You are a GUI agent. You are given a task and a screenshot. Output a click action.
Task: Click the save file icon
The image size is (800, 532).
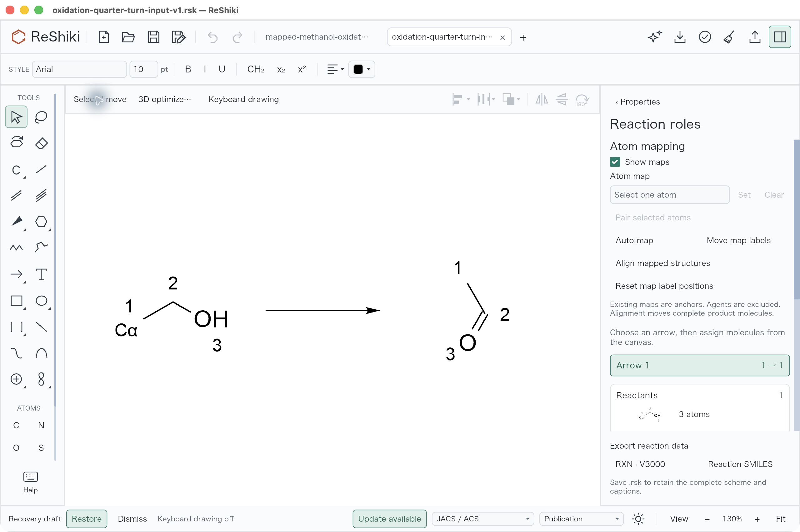tap(153, 37)
